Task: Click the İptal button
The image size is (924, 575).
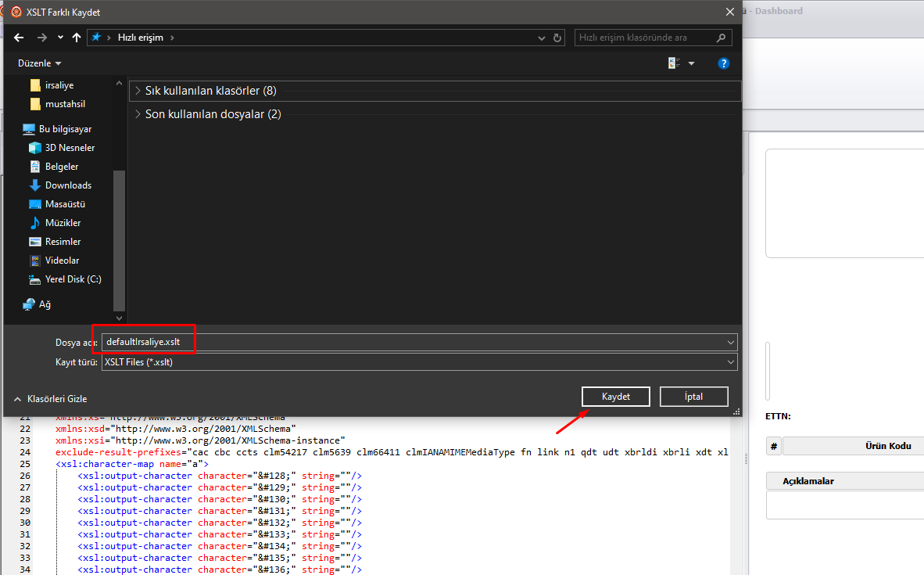Action: 693,397
